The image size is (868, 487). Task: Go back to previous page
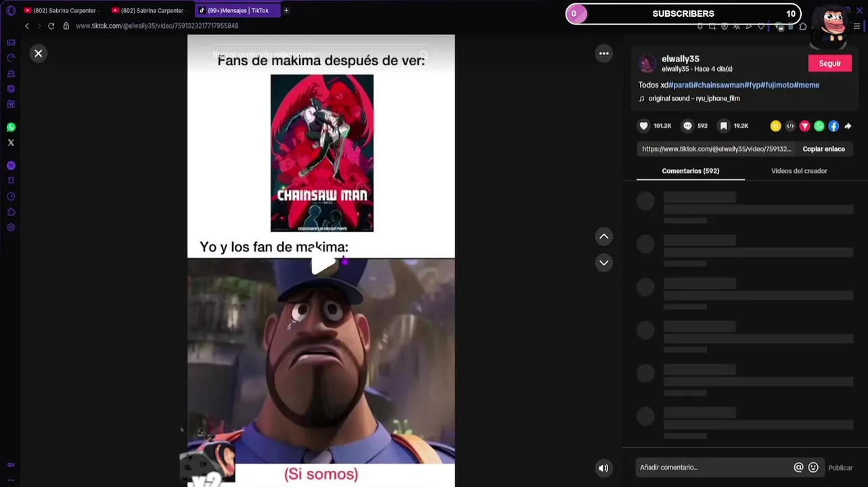[x=27, y=26]
